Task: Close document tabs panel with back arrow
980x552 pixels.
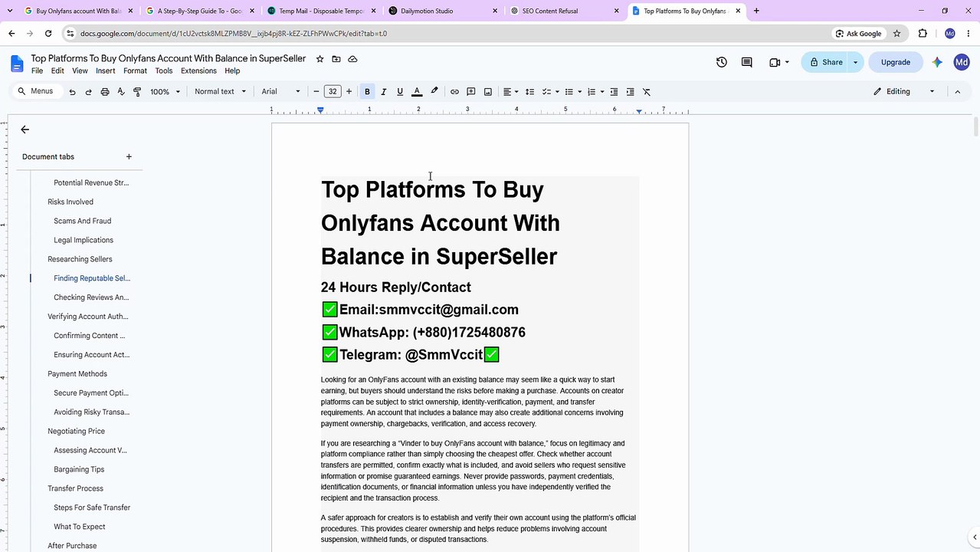Action: (25, 130)
